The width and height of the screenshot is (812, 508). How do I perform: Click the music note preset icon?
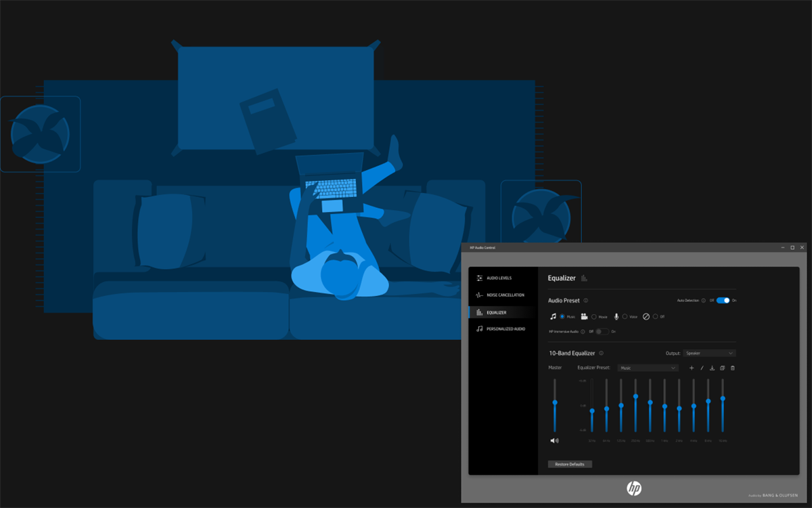554,316
